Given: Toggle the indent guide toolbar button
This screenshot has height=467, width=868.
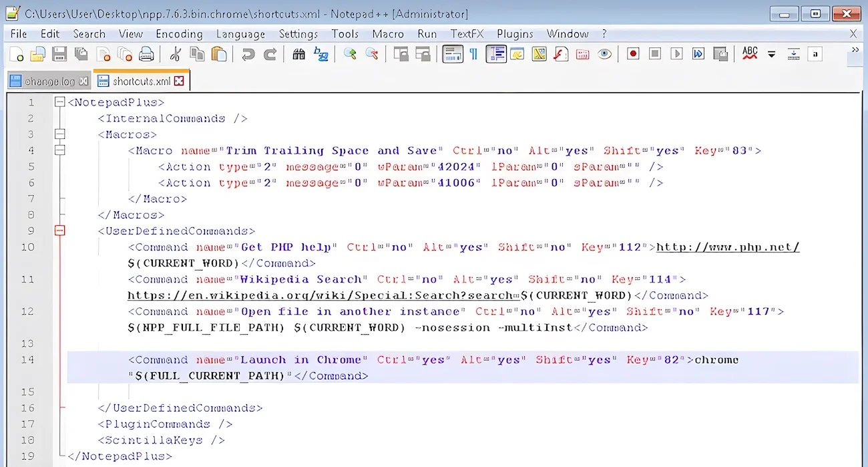Looking at the screenshot, I should (x=496, y=54).
